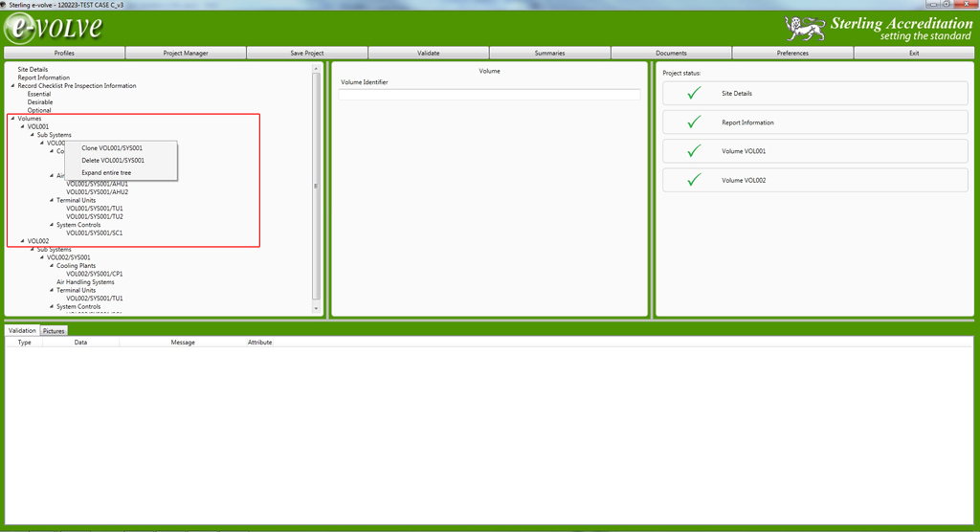Collapse the Volumes tree node arrow

point(13,118)
